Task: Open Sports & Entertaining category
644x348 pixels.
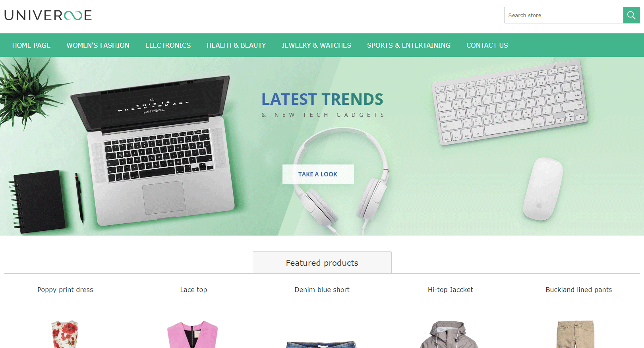Action: pos(409,45)
